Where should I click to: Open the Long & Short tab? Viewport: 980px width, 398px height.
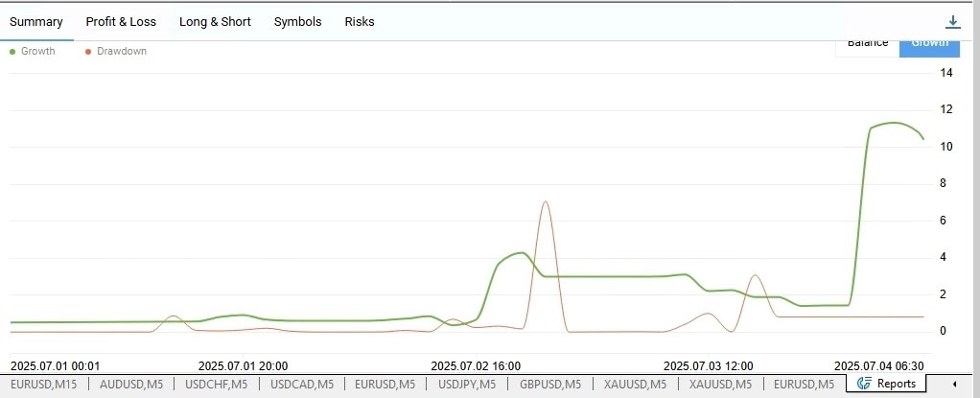click(215, 22)
